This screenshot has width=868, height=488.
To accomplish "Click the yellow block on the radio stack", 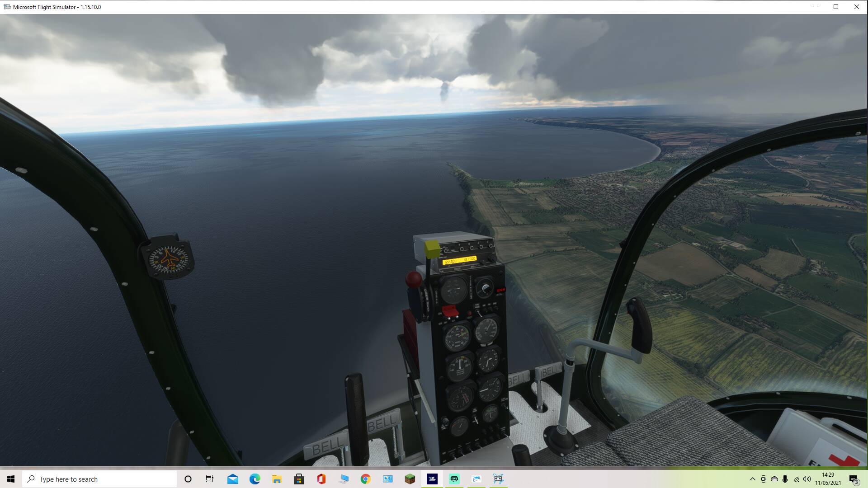I will (432, 249).
